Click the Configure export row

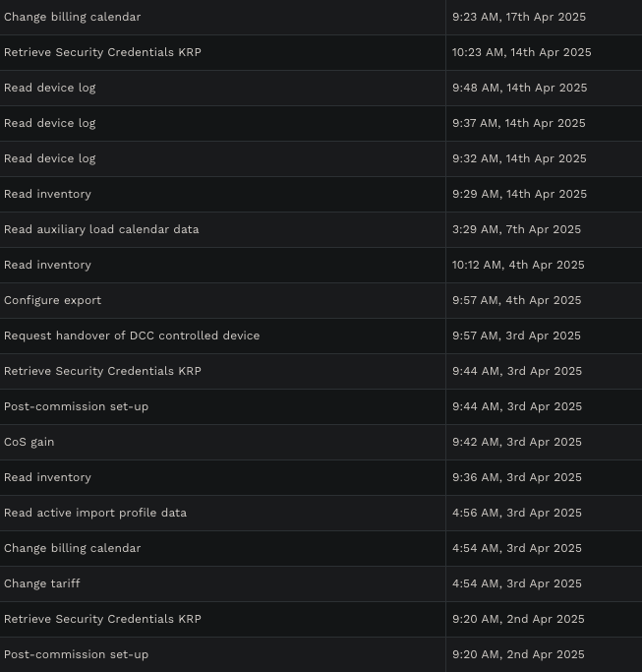(x=321, y=300)
